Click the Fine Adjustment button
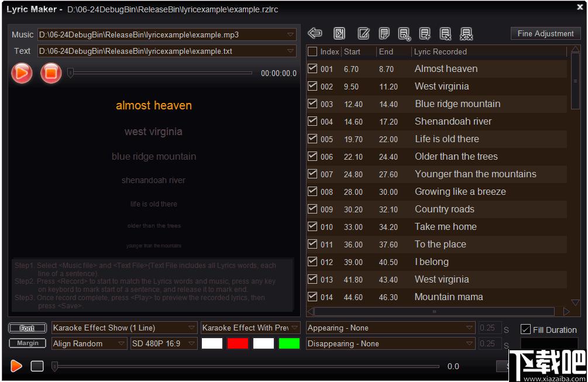Image resolution: width=588 pixels, height=382 pixels. click(x=545, y=33)
